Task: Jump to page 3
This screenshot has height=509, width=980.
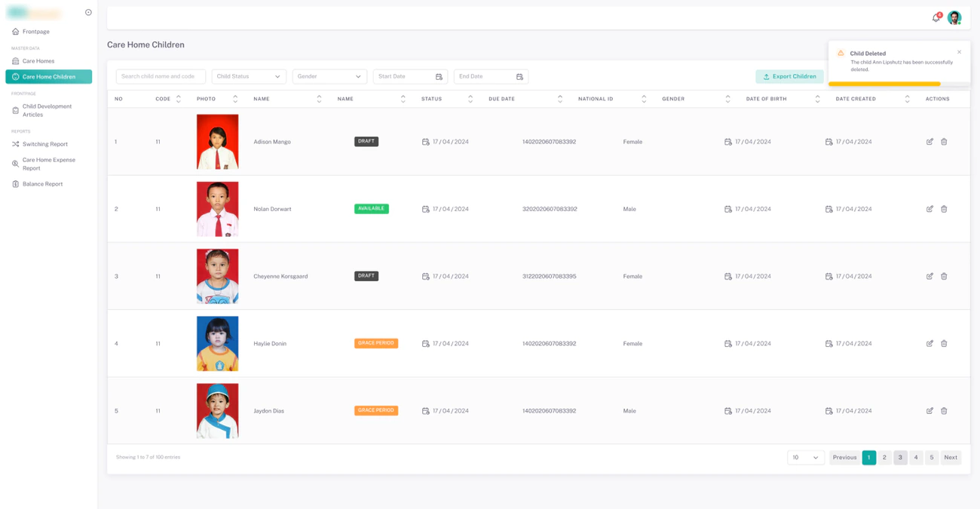Action: tap(900, 458)
